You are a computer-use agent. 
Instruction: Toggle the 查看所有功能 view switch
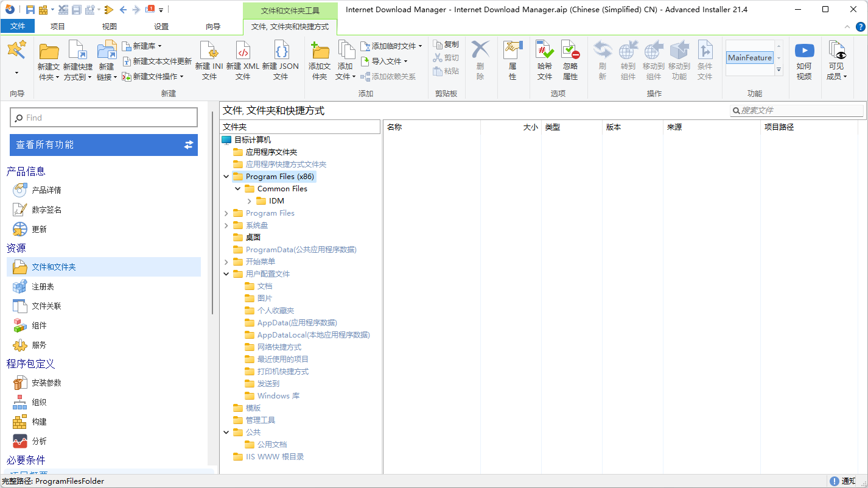[189, 145]
